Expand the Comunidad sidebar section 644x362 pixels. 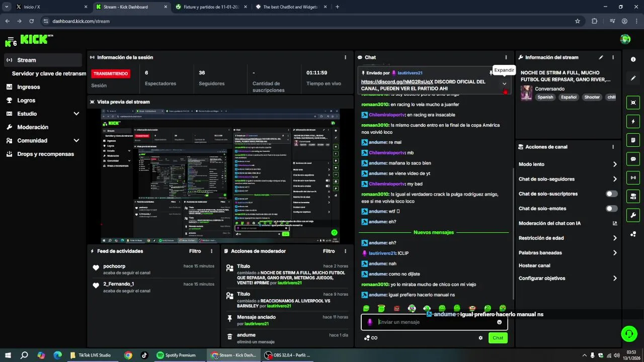[76, 141]
